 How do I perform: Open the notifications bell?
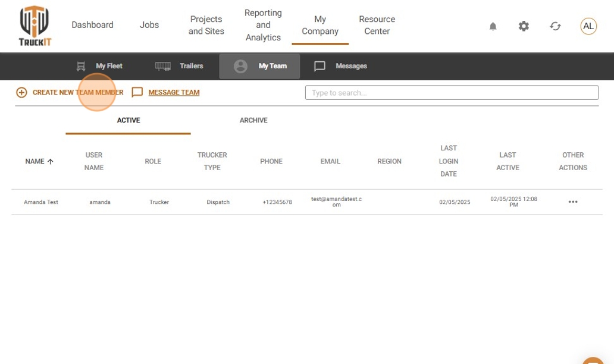pos(493,26)
